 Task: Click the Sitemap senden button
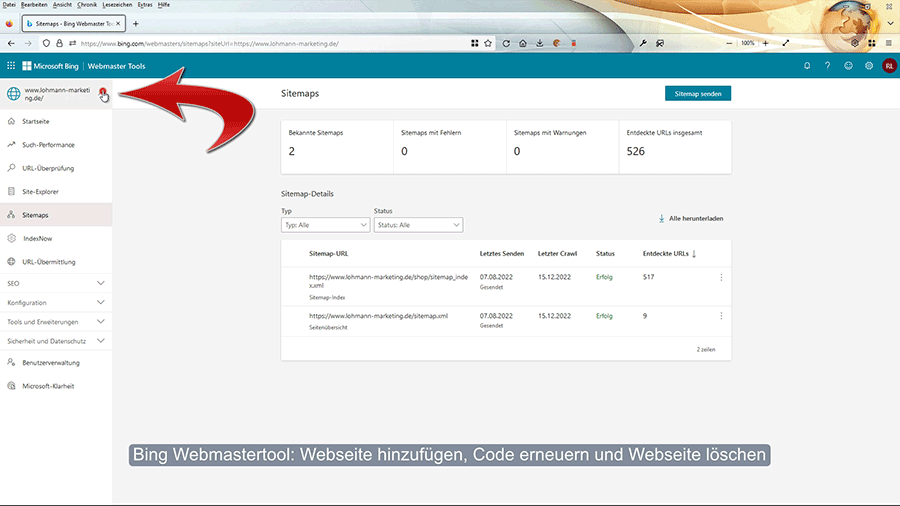[698, 94]
